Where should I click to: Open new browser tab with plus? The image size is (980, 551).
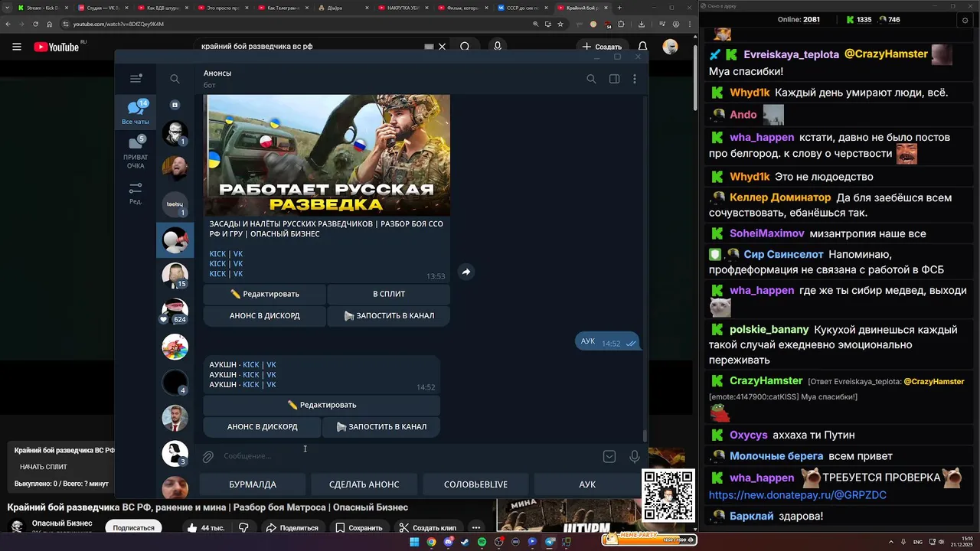point(619,8)
